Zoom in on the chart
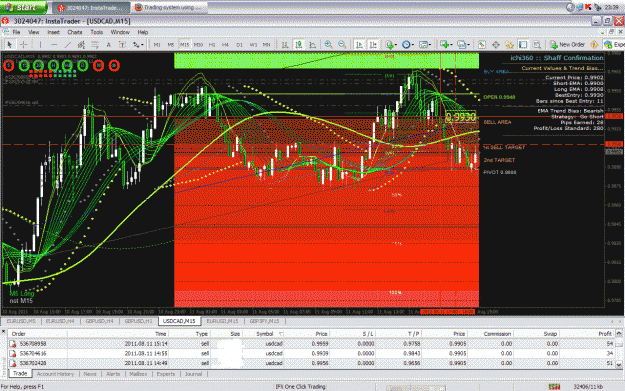The image size is (625, 391). [328, 45]
